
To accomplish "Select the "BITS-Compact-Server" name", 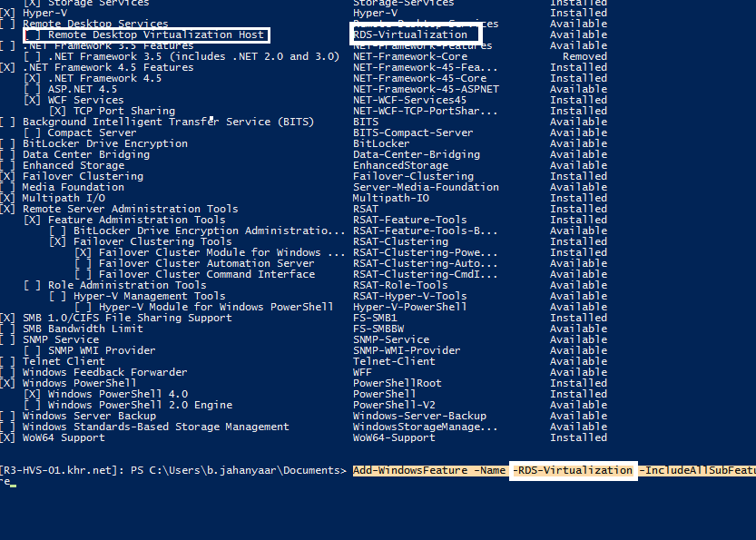I will click(413, 133).
